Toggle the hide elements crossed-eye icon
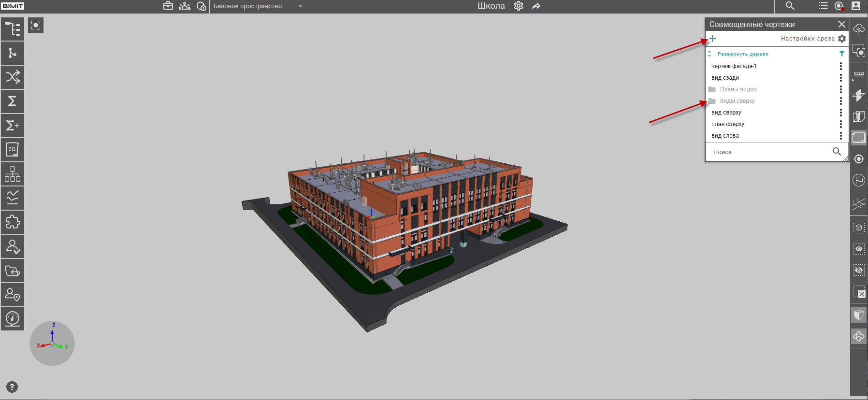The height and width of the screenshot is (400, 868). pos(859,270)
